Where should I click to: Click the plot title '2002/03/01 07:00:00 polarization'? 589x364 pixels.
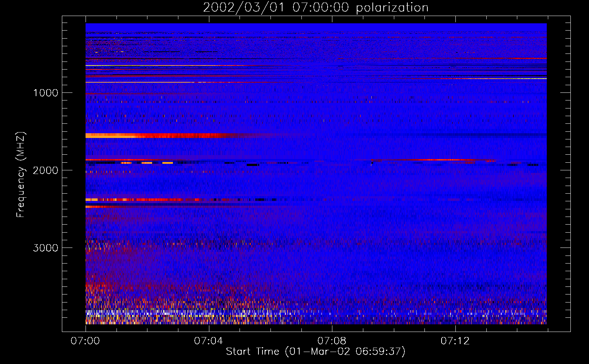coord(316,8)
